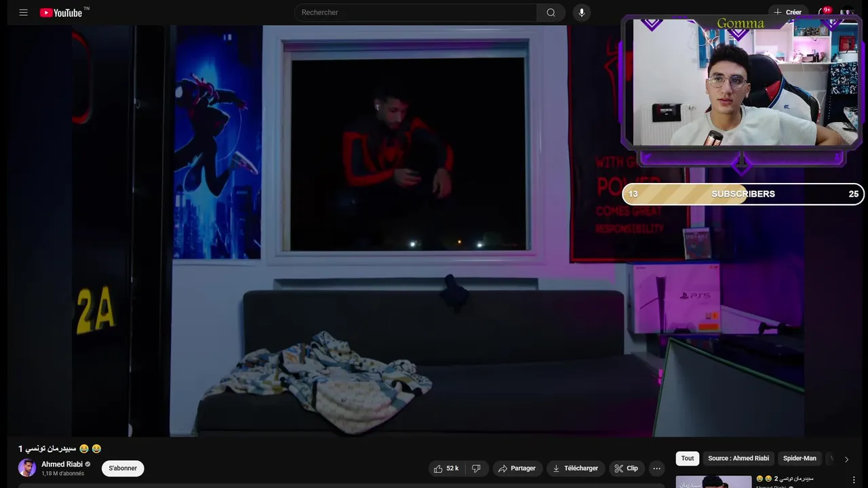Like the video with 52 k thumbs-up
The height and width of the screenshot is (488, 868).
pos(446,468)
